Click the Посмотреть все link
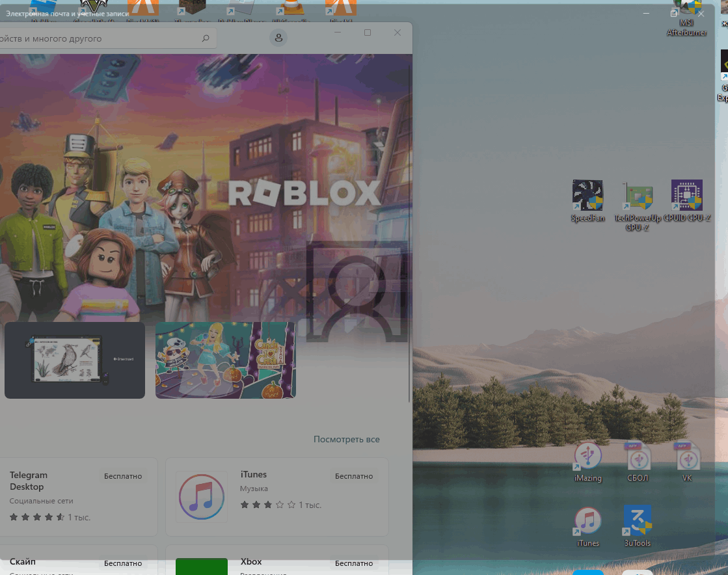This screenshot has width=728, height=575. click(346, 439)
